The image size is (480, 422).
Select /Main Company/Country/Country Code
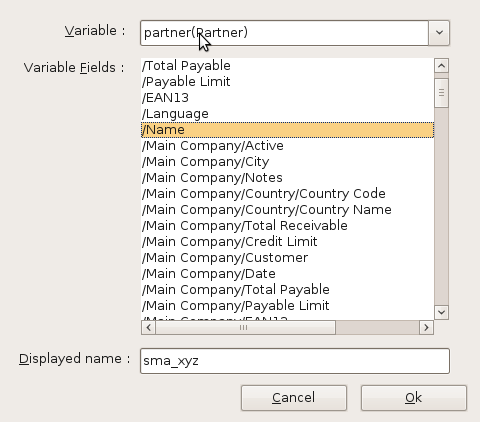[x=287, y=194]
